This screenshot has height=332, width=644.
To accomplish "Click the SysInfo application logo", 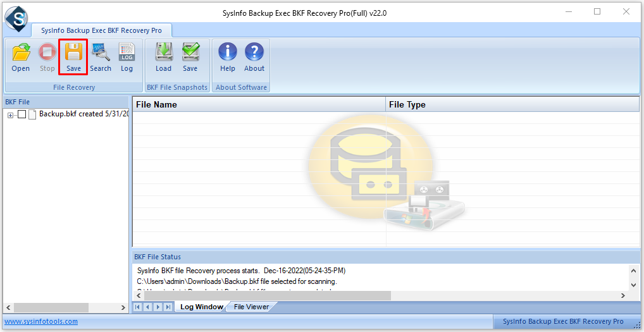I will pos(16,18).
